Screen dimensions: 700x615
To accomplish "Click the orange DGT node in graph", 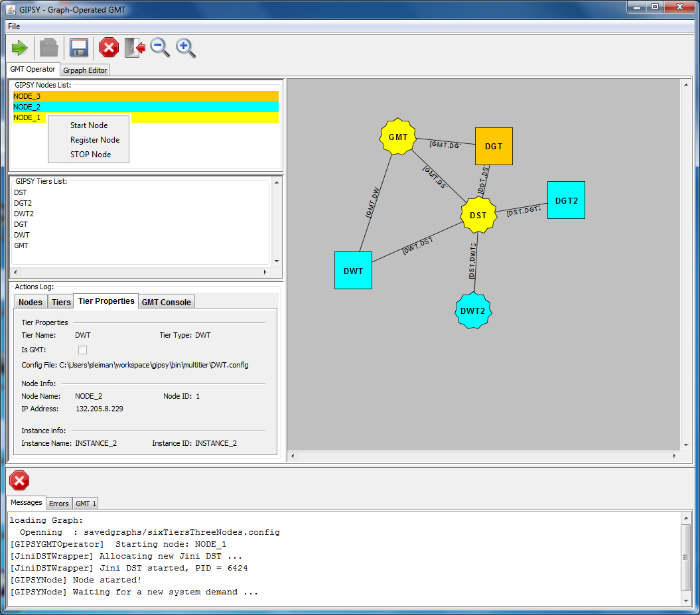I will tap(494, 147).
